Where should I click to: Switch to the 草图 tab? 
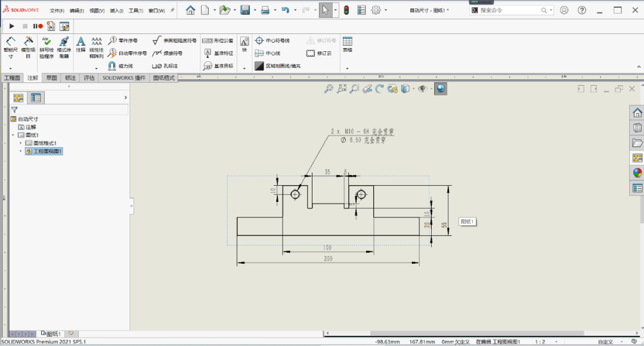click(x=52, y=78)
